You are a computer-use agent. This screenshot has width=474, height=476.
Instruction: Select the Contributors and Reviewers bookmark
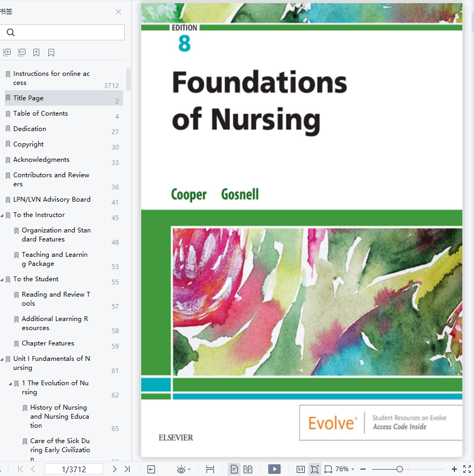(51, 179)
